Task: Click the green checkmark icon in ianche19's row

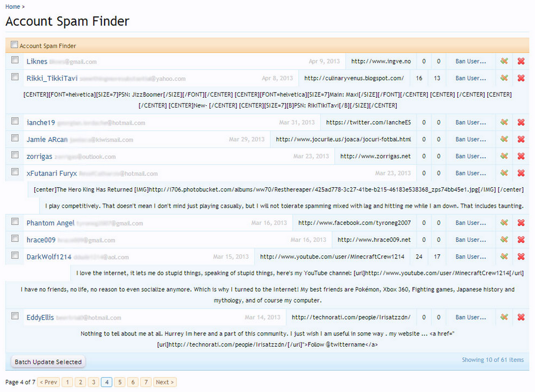Action: point(504,122)
